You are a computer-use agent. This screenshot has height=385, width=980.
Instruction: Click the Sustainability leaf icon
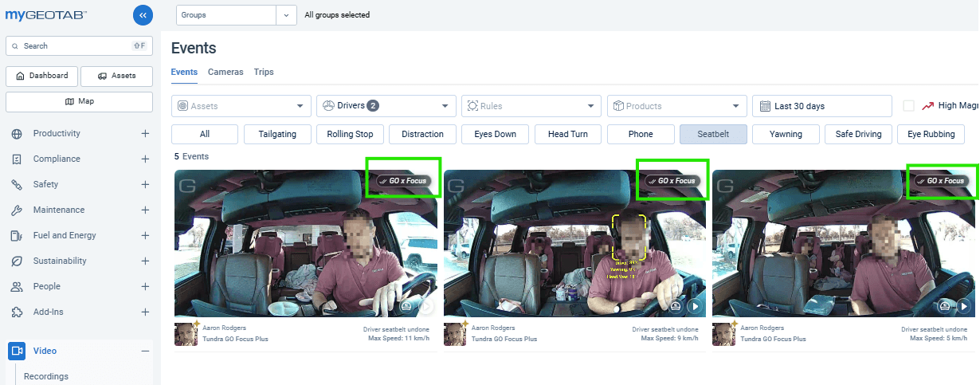point(17,261)
